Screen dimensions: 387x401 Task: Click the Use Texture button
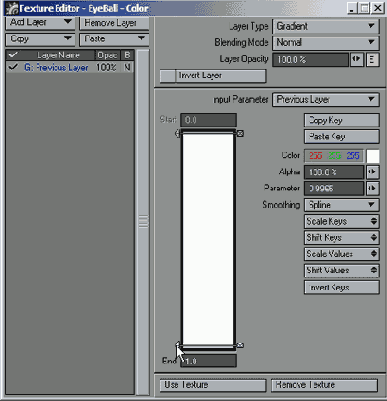[x=213, y=385]
